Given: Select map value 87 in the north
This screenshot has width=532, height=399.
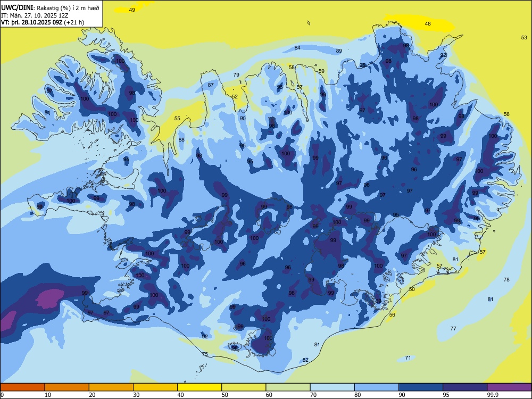Looking at the screenshot, I should pyautogui.click(x=211, y=85).
